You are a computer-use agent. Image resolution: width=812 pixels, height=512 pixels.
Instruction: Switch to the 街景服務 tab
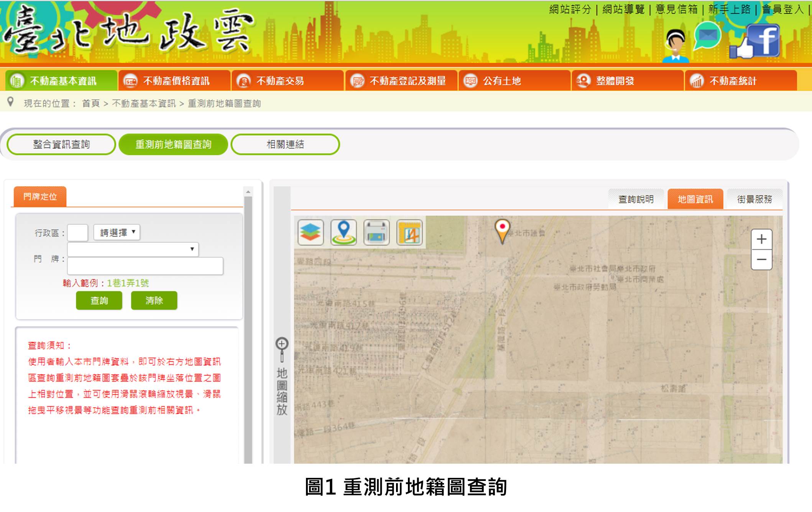pyautogui.click(x=754, y=199)
